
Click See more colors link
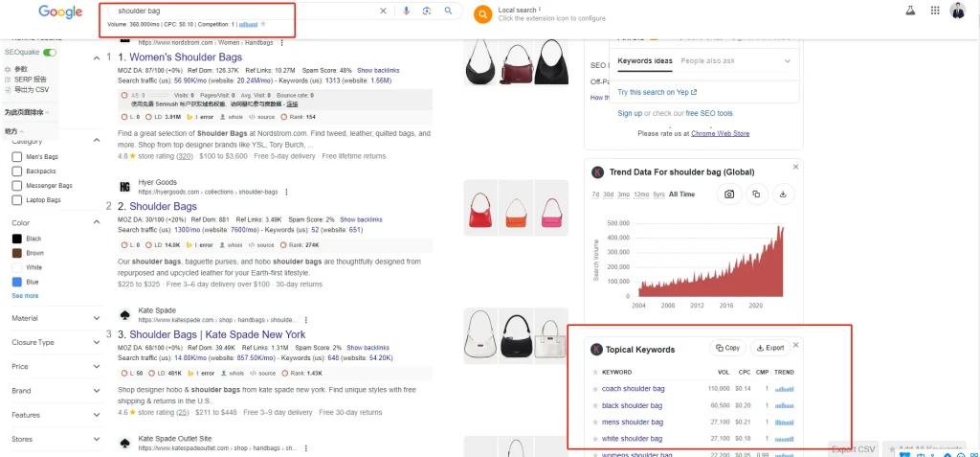pos(25,295)
